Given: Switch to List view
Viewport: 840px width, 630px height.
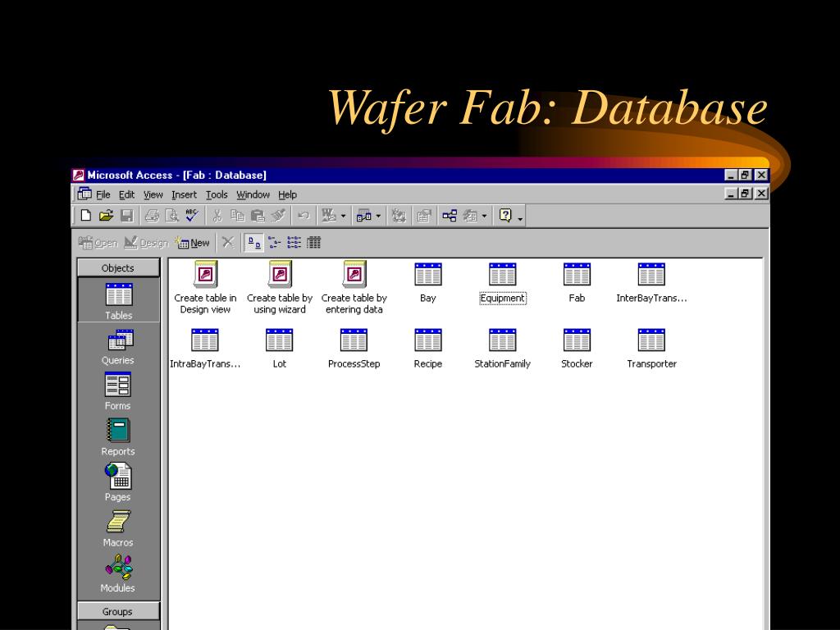Looking at the screenshot, I should click(x=294, y=243).
